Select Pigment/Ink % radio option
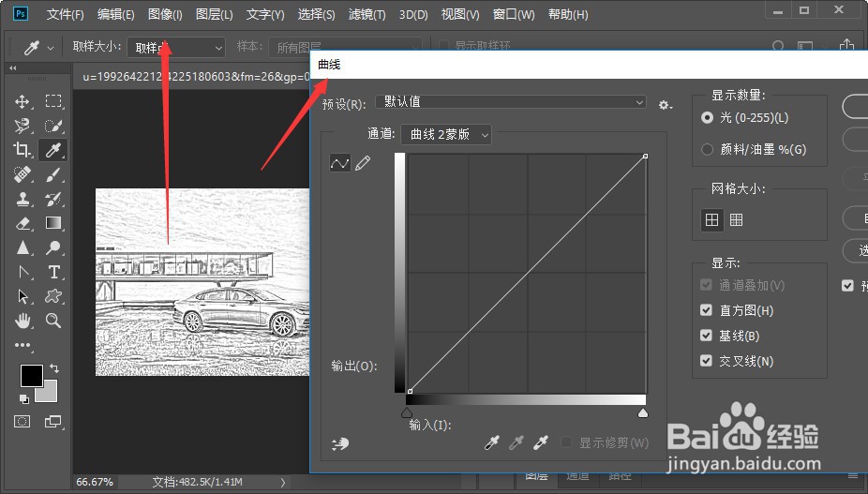The image size is (868, 494). tap(707, 150)
